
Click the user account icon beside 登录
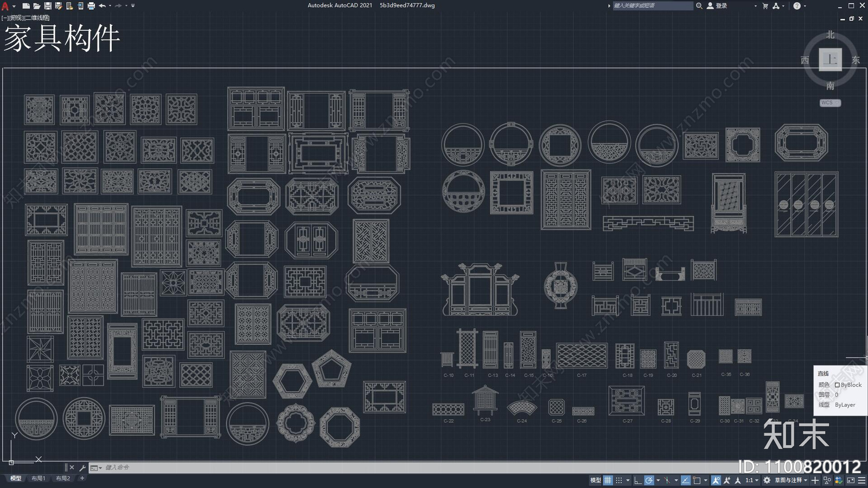[x=710, y=6]
